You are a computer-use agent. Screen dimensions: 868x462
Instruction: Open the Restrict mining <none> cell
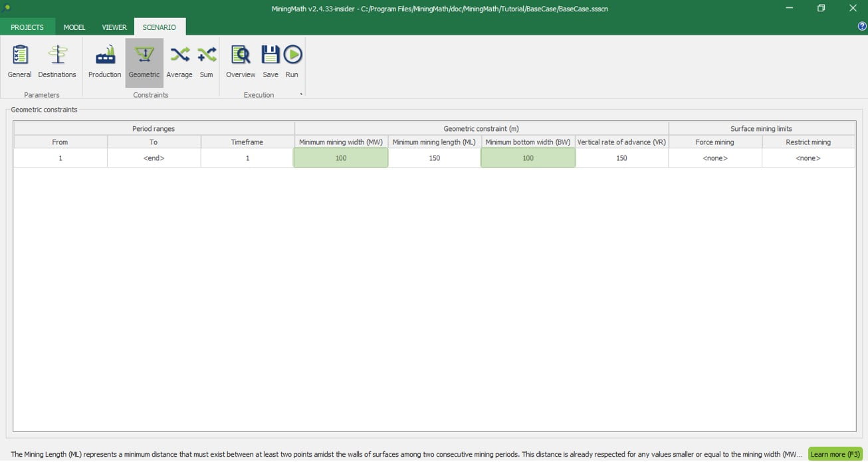click(x=808, y=158)
